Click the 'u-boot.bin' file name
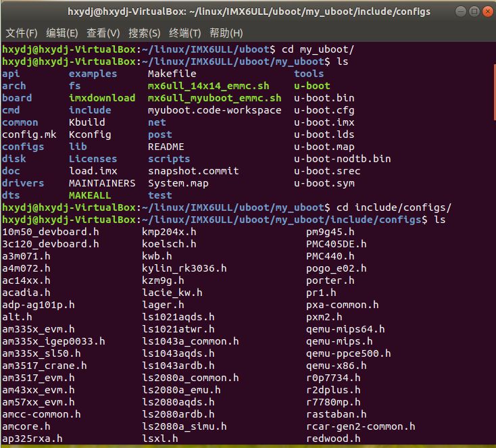The height and width of the screenshot is (448, 496). [x=324, y=98]
